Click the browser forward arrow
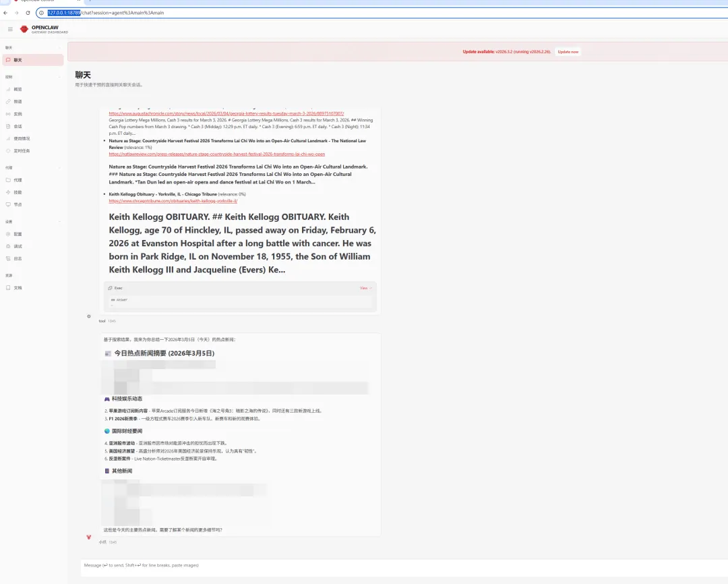The width and height of the screenshot is (728, 584). tap(17, 13)
